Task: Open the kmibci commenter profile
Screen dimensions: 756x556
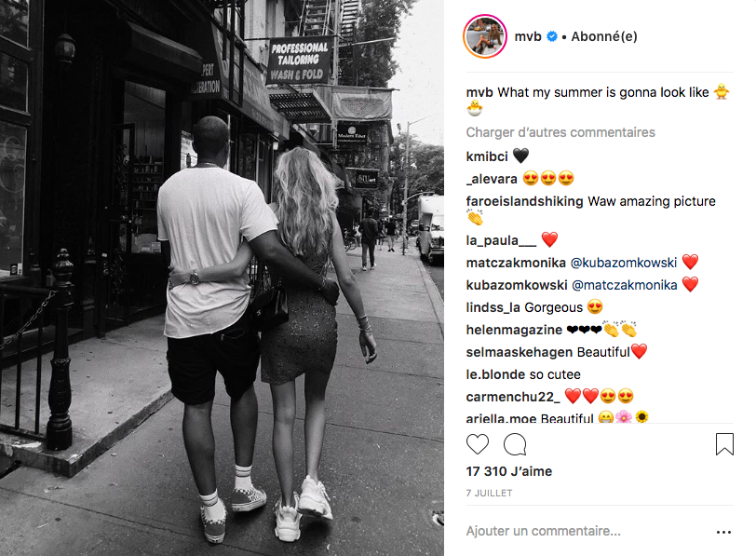Action: point(487,156)
